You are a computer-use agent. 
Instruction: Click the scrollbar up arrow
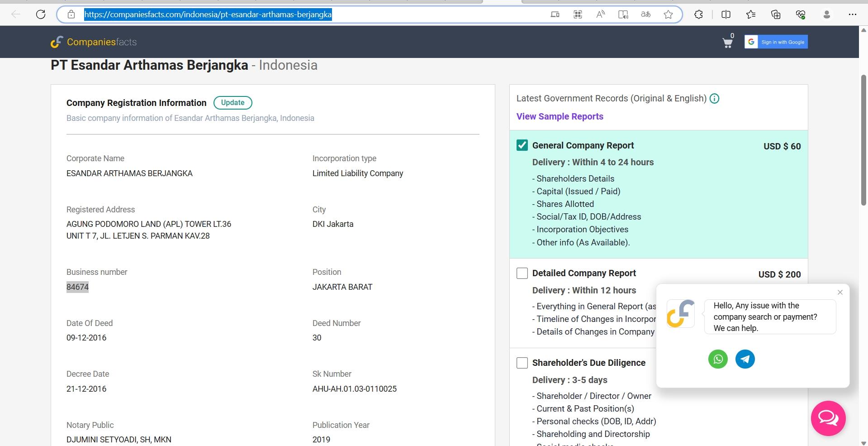pyautogui.click(x=863, y=30)
